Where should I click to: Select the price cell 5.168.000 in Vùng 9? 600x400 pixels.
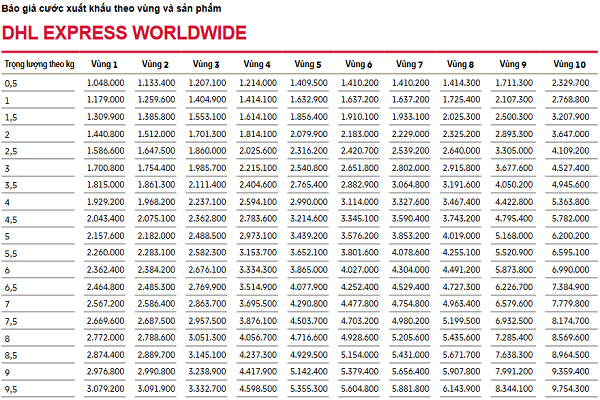pos(520,235)
